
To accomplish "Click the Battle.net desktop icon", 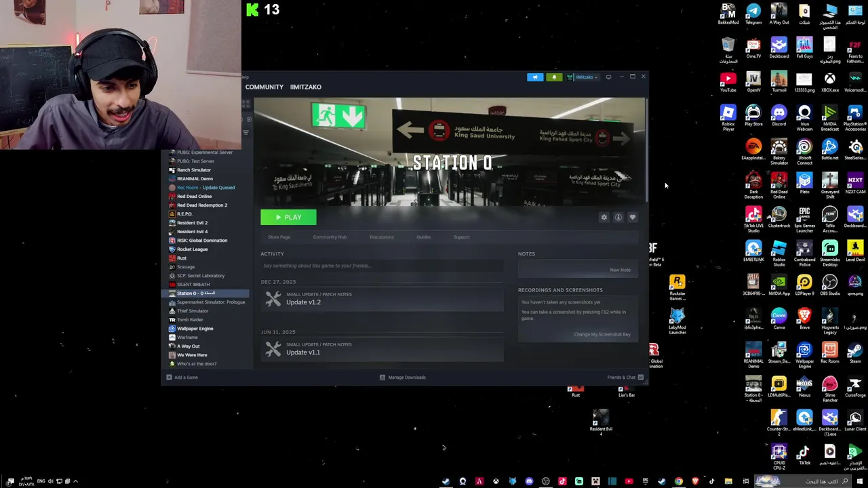I will click(x=829, y=150).
